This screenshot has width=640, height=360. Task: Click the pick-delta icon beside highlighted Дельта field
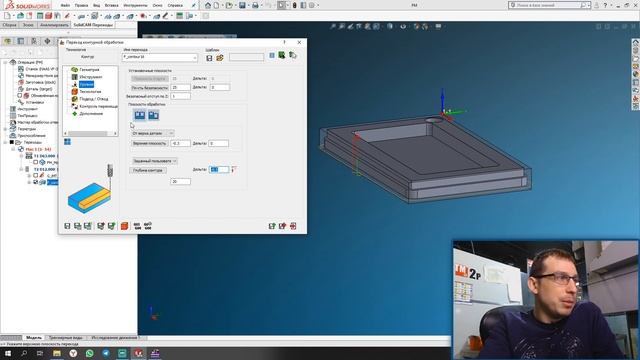234,169
